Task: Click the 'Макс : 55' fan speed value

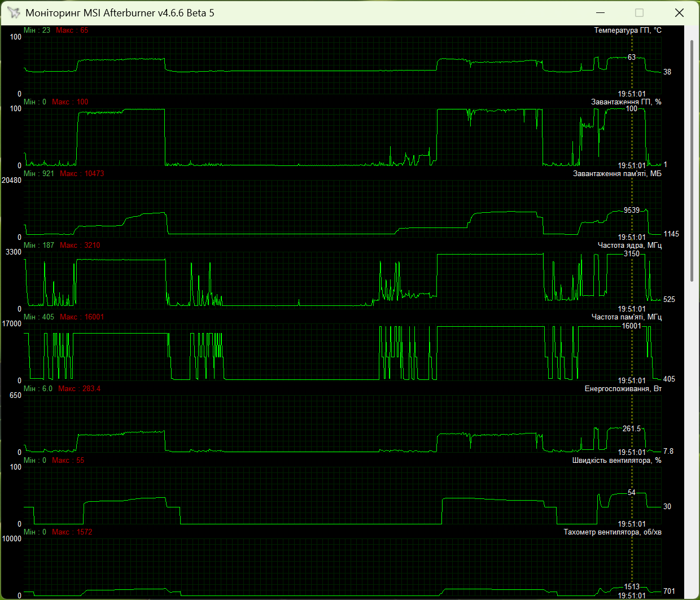Action: click(68, 461)
